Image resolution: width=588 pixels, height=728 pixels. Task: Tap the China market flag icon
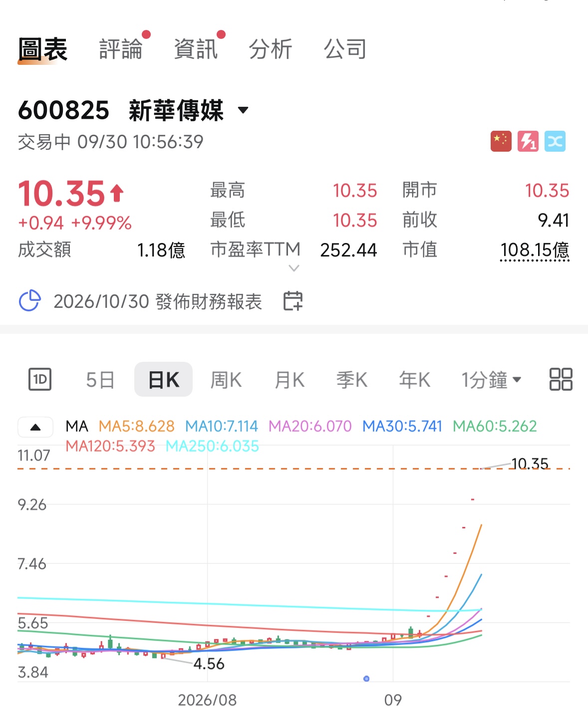[x=501, y=141]
